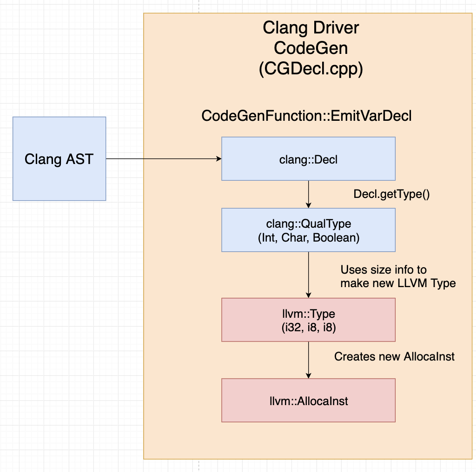Click the empty orange area below llvm::AllocaInst
The height and width of the screenshot is (472, 476).
click(x=308, y=440)
